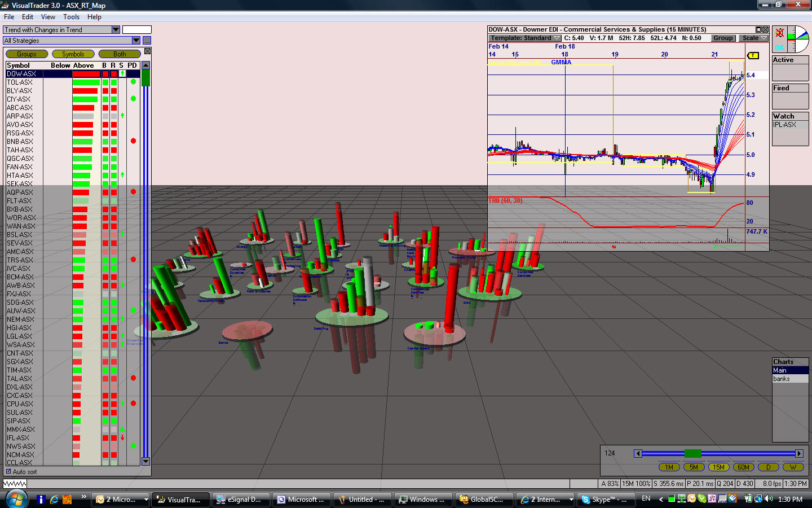
Task: Click the PD column header
Action: (132, 65)
